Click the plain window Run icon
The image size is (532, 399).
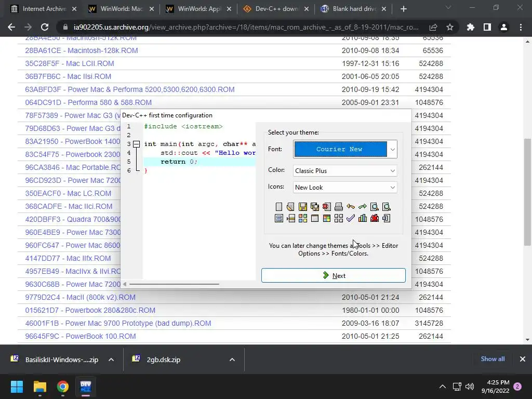pos(314,219)
